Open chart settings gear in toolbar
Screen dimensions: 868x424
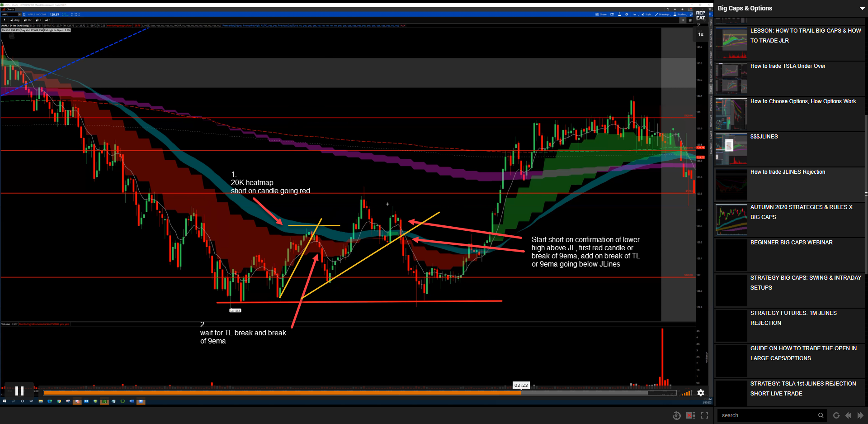pos(627,14)
